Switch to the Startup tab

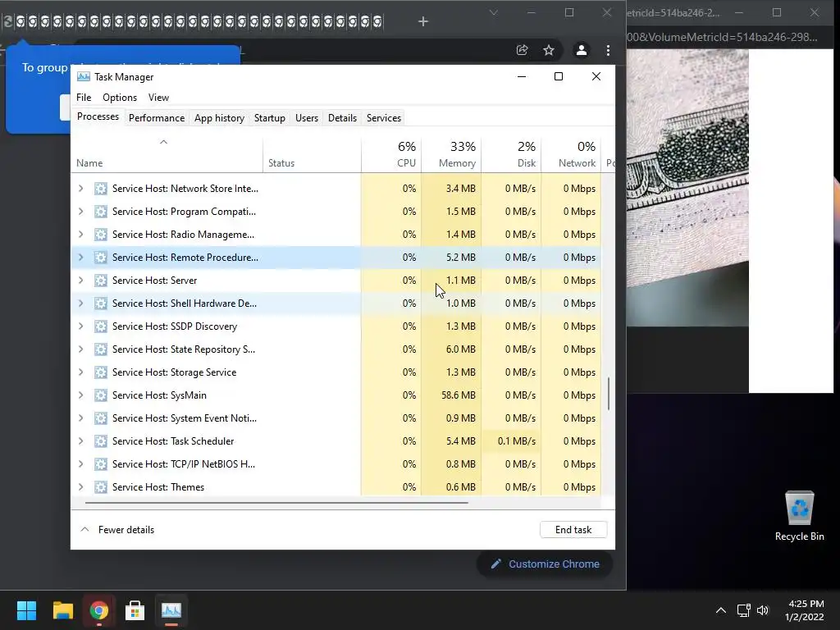[269, 118]
